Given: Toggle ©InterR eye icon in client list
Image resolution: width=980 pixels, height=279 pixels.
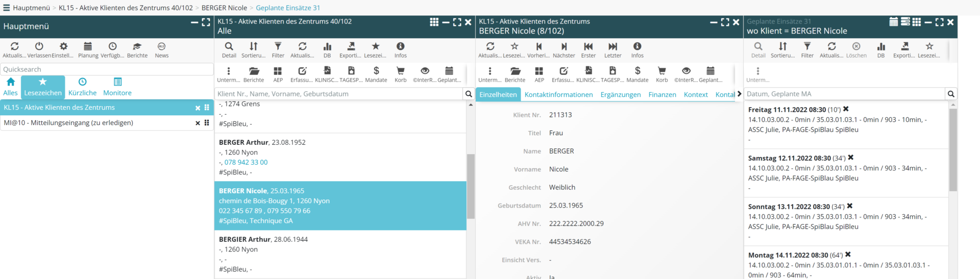Looking at the screenshot, I should [x=425, y=74].
